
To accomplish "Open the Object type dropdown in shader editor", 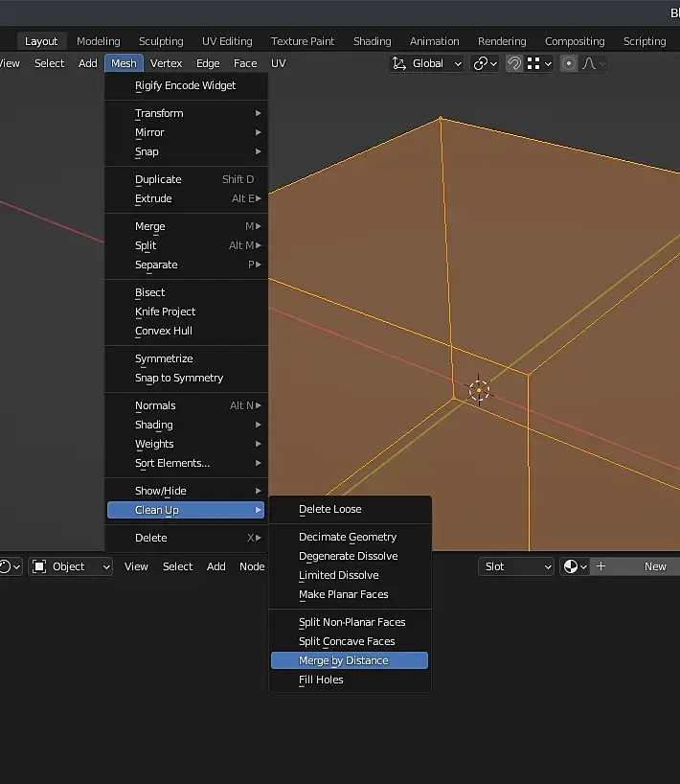I will (71, 566).
